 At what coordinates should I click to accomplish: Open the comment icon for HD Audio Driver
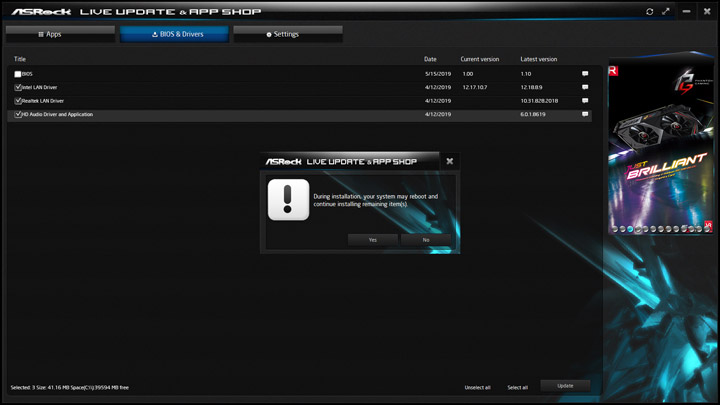click(x=585, y=114)
